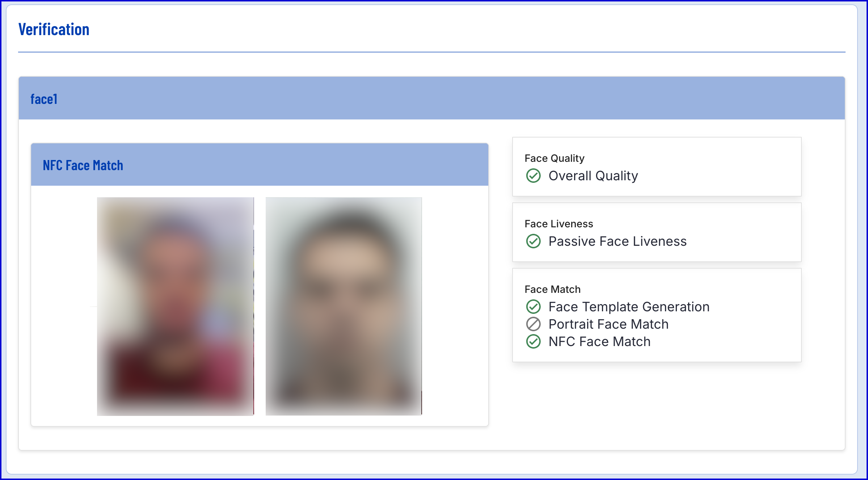Click the Face Quality card heading
The image size is (868, 480).
tap(555, 158)
